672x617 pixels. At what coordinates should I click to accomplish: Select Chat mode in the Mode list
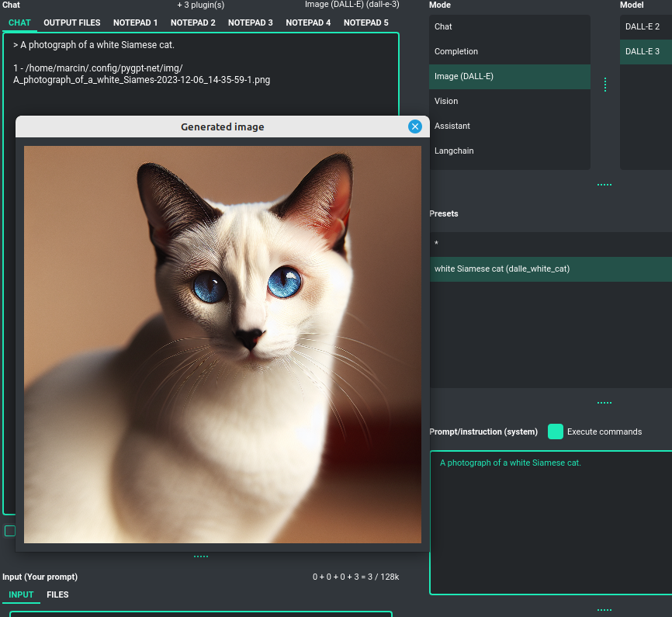509,26
